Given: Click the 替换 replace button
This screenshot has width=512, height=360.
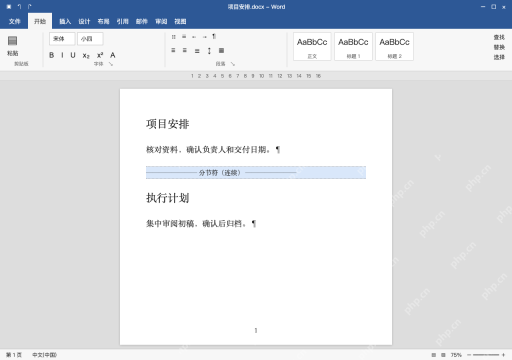Looking at the screenshot, I should click(x=499, y=47).
